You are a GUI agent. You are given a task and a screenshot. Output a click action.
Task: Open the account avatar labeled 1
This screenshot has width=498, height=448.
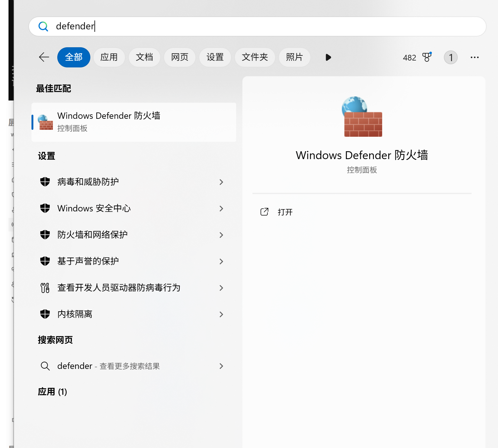point(451,57)
